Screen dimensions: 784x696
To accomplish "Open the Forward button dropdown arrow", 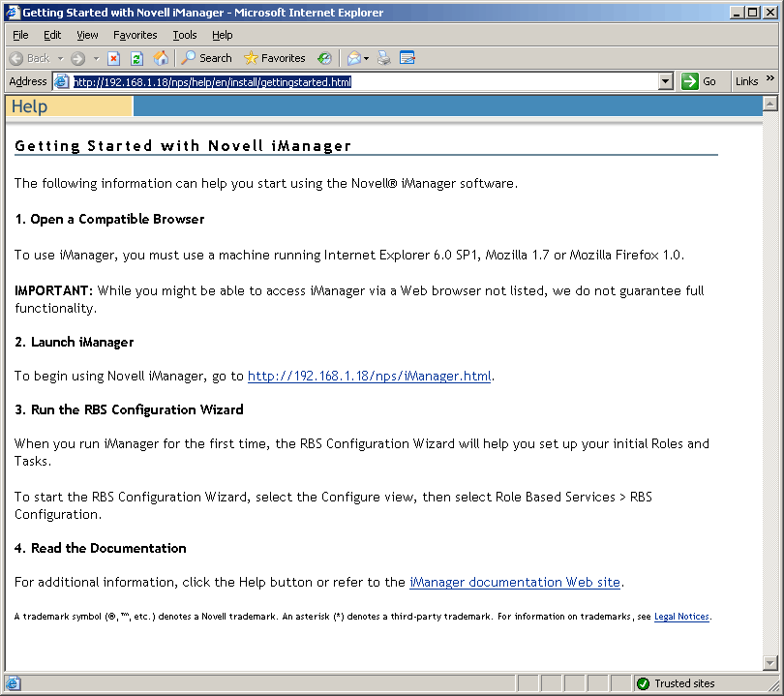I will pyautogui.click(x=96, y=57).
